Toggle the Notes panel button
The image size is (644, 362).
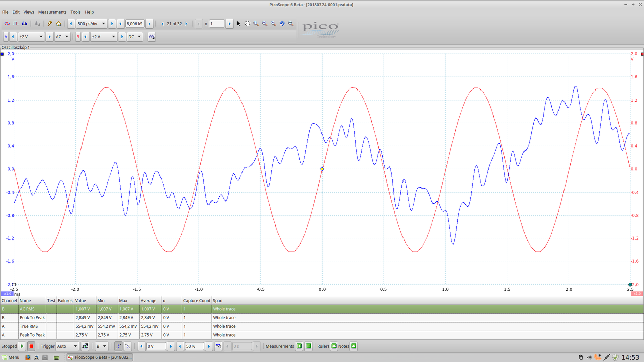pos(354,346)
